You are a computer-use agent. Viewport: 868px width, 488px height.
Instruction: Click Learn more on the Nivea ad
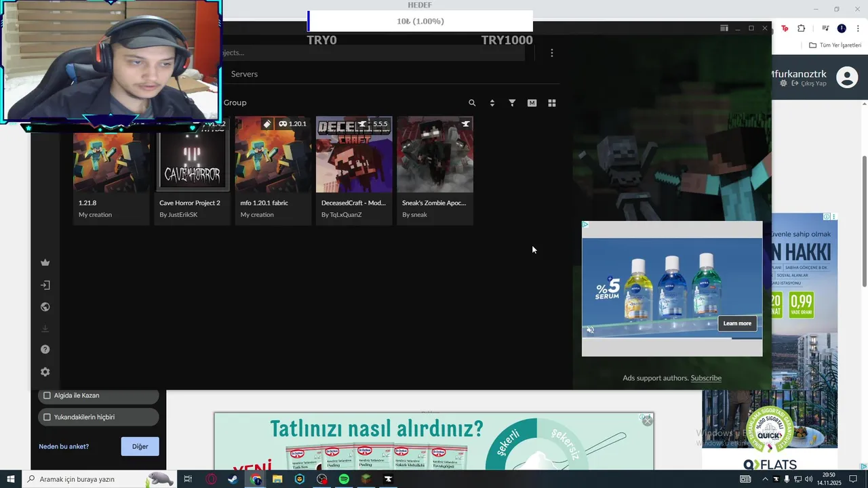pos(737,323)
